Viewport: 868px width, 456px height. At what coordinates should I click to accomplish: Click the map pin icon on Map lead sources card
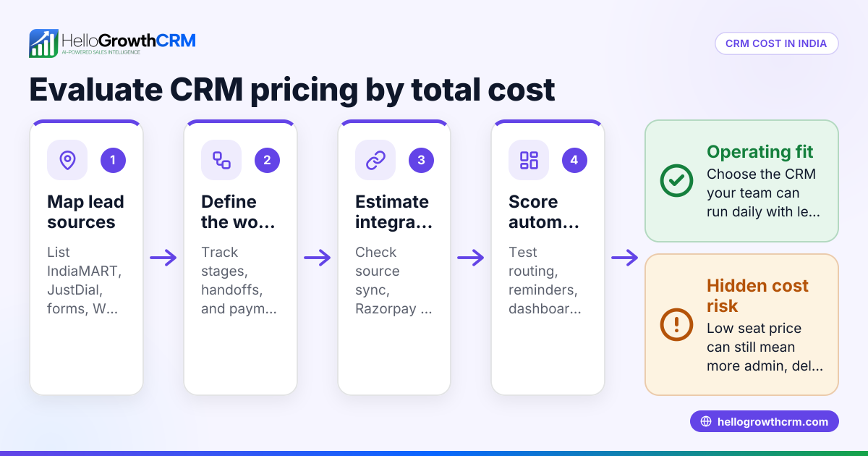[67, 160]
